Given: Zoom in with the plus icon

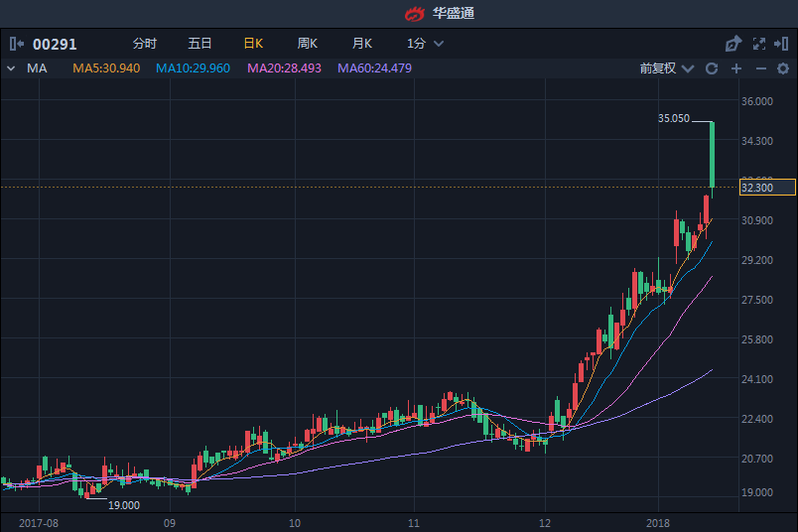Looking at the screenshot, I should (736, 68).
